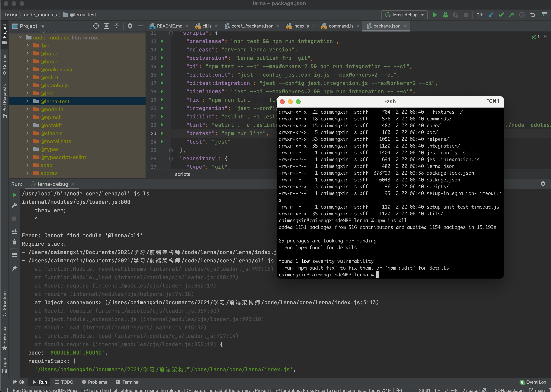Image resolution: width=551 pixels, height=392 pixels.
Task: Expand the @babel folder
Action: [28, 53]
